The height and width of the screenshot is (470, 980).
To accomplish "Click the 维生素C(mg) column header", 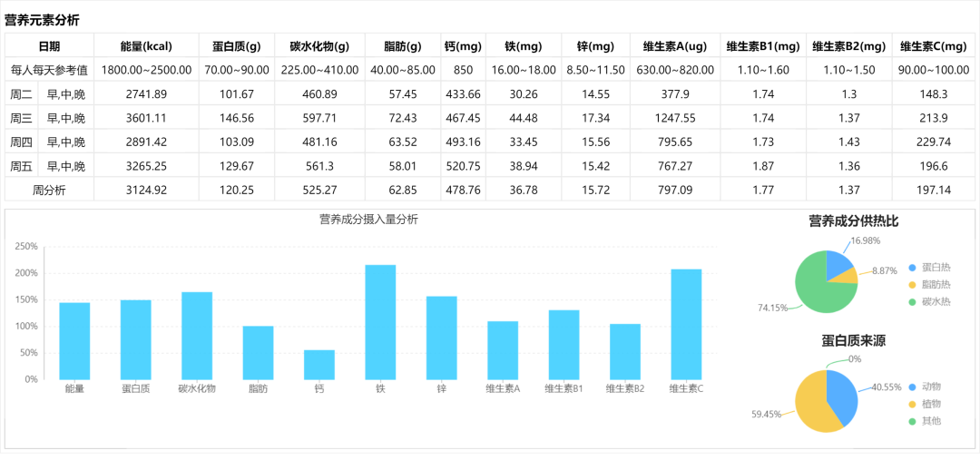I will click(933, 46).
